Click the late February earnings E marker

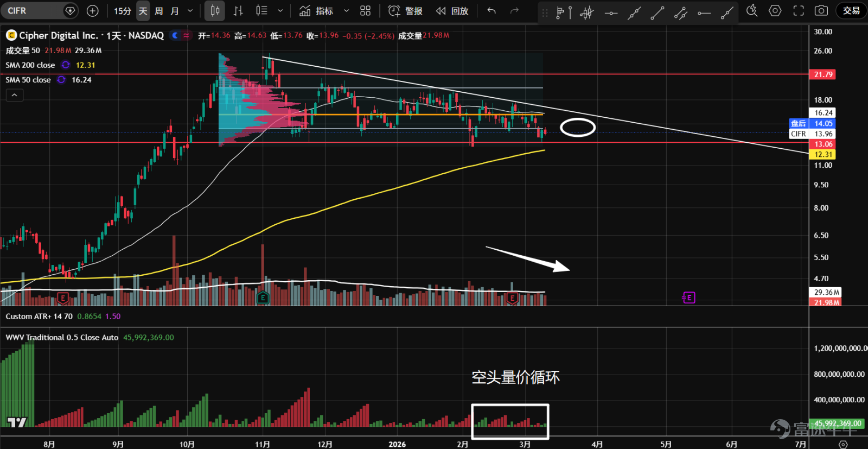[x=512, y=298]
